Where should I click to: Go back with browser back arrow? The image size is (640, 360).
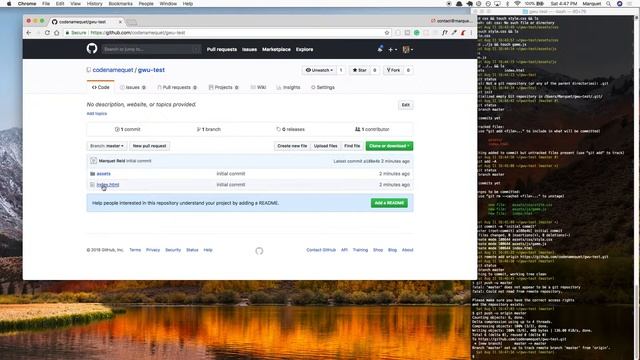click(29, 33)
